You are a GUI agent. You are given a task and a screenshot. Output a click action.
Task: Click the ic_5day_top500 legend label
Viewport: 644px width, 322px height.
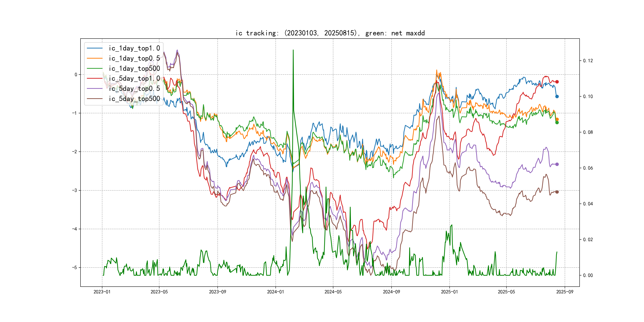pyautogui.click(x=134, y=99)
